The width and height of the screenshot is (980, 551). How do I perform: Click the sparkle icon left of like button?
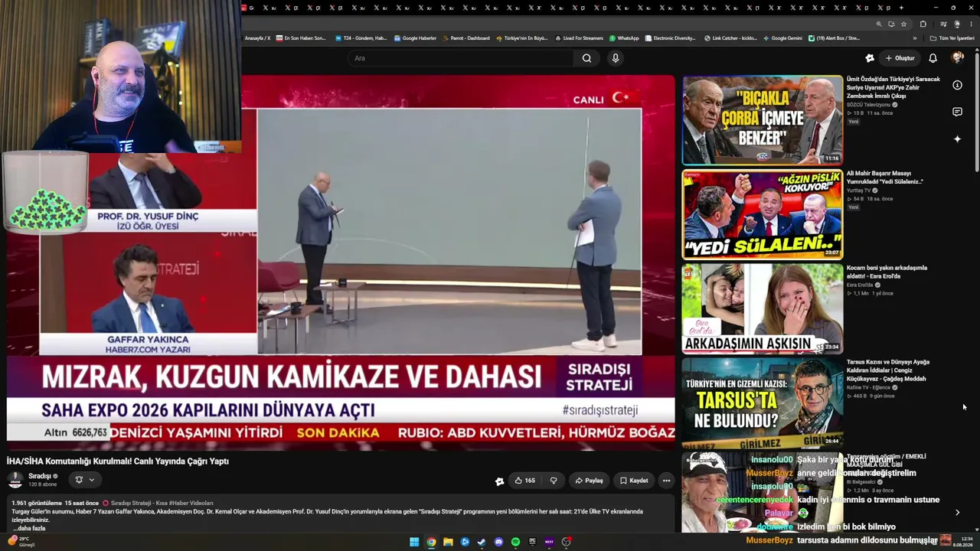(499, 481)
